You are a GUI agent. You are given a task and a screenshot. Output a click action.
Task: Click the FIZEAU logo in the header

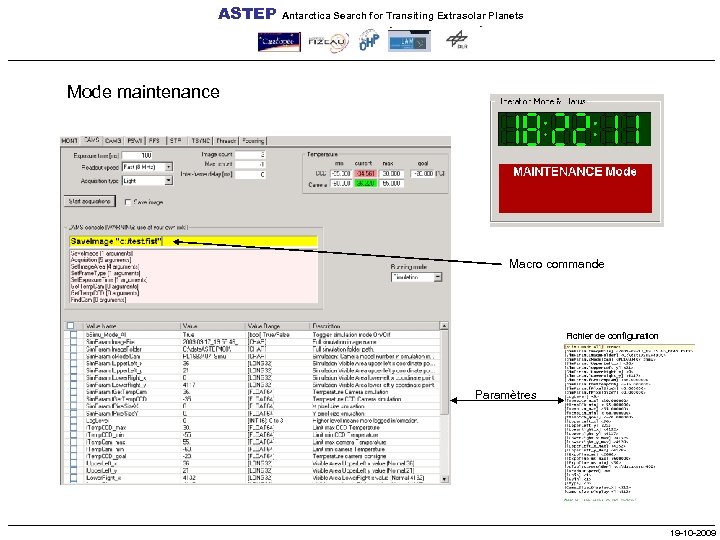[328, 42]
